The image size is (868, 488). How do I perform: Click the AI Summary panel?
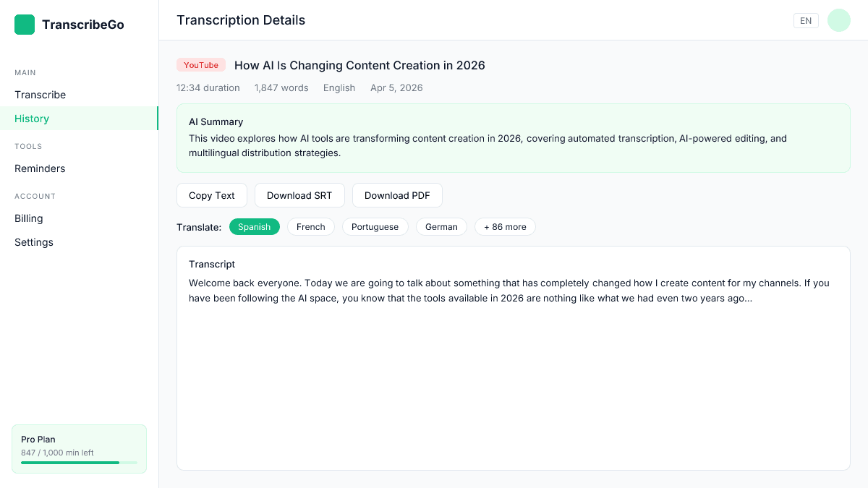(514, 137)
